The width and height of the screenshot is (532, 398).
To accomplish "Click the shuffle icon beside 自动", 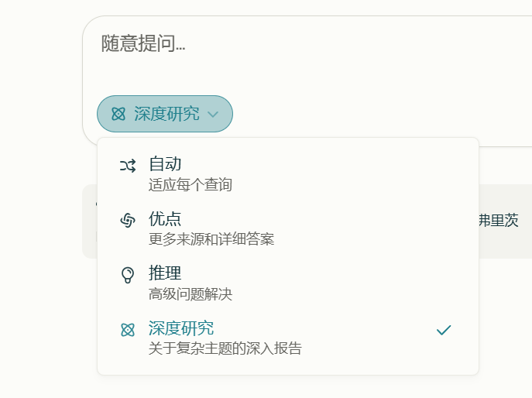I will (x=128, y=166).
